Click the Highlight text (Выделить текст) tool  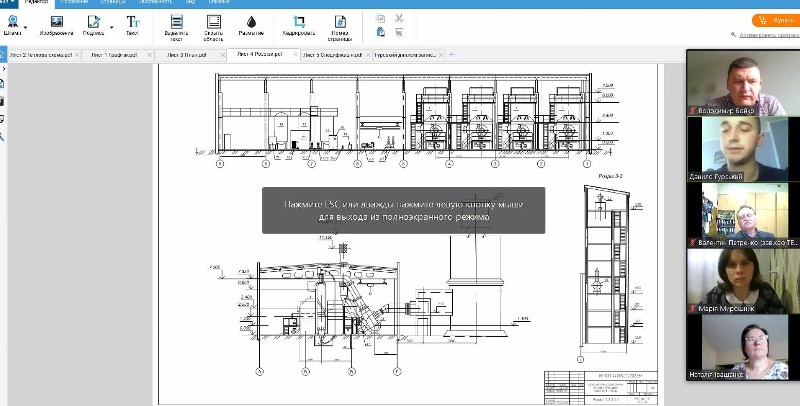click(x=177, y=20)
